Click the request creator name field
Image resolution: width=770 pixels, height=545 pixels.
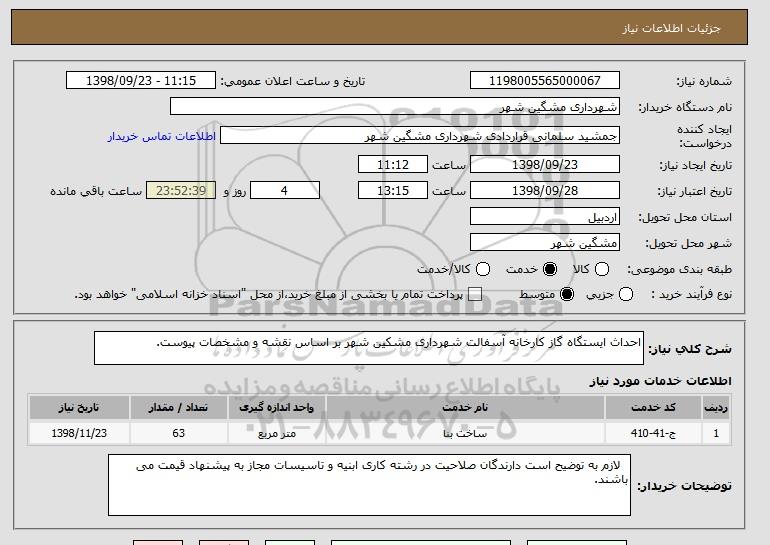click(420, 136)
